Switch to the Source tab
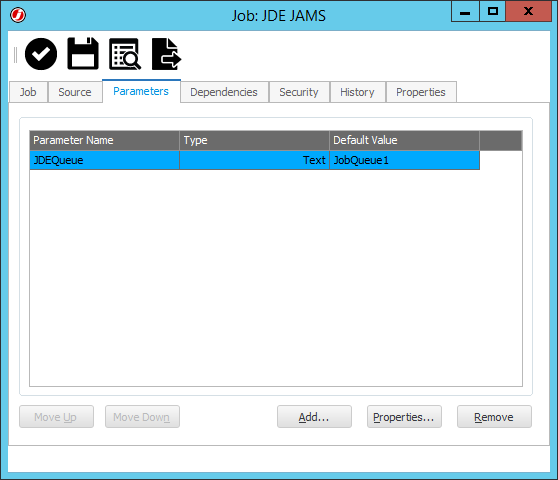This screenshot has width=558, height=480. click(75, 92)
